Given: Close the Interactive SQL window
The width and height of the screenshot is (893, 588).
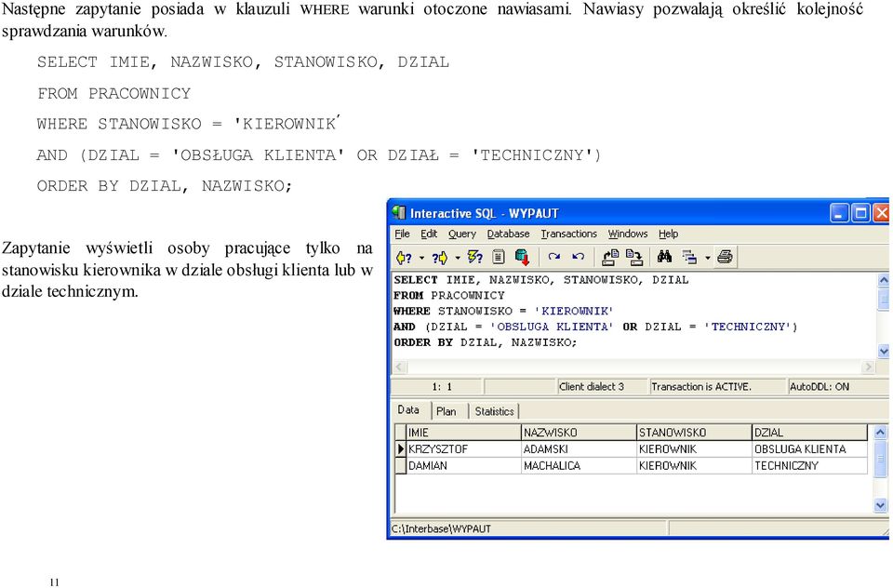Looking at the screenshot, I should (882, 213).
